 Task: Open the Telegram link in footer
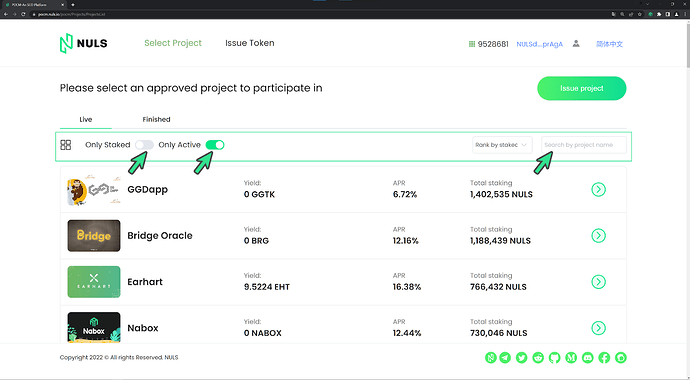[505, 358]
